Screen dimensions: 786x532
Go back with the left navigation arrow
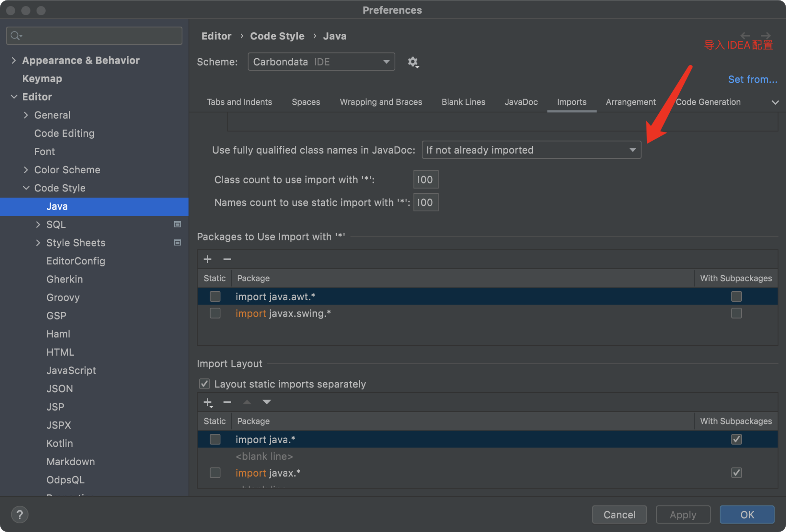[x=746, y=35]
